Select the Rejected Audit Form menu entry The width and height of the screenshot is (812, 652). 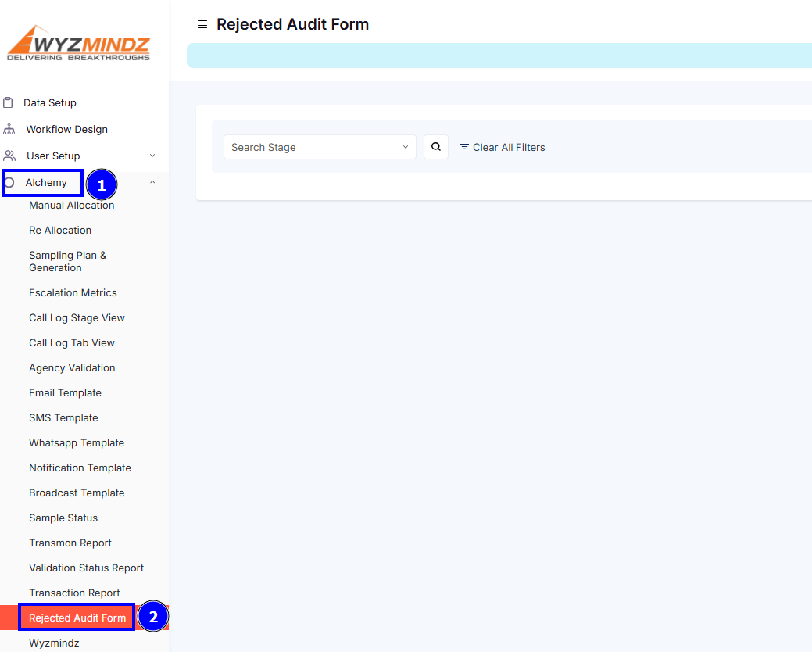(76, 617)
